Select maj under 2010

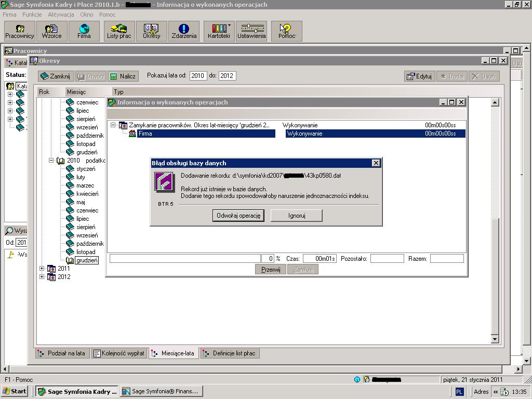[81, 202]
